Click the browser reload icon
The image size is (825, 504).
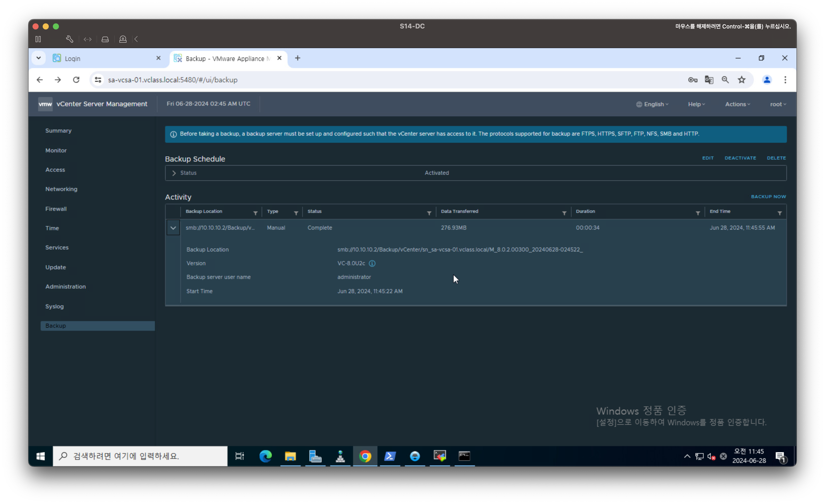(x=76, y=80)
